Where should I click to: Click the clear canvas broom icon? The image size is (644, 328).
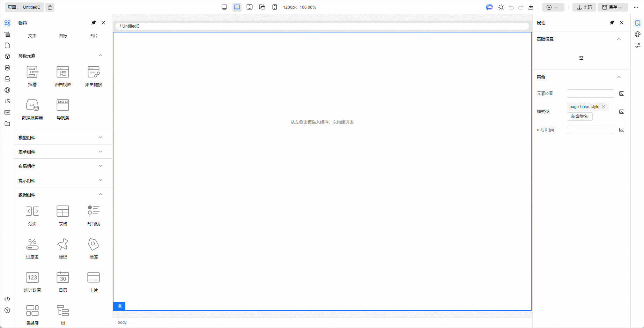[x=531, y=7]
